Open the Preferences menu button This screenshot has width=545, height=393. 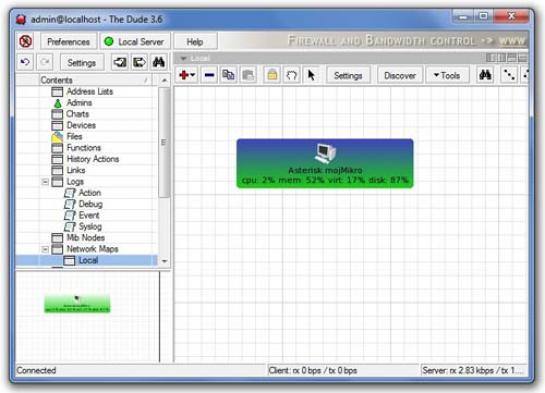(68, 42)
